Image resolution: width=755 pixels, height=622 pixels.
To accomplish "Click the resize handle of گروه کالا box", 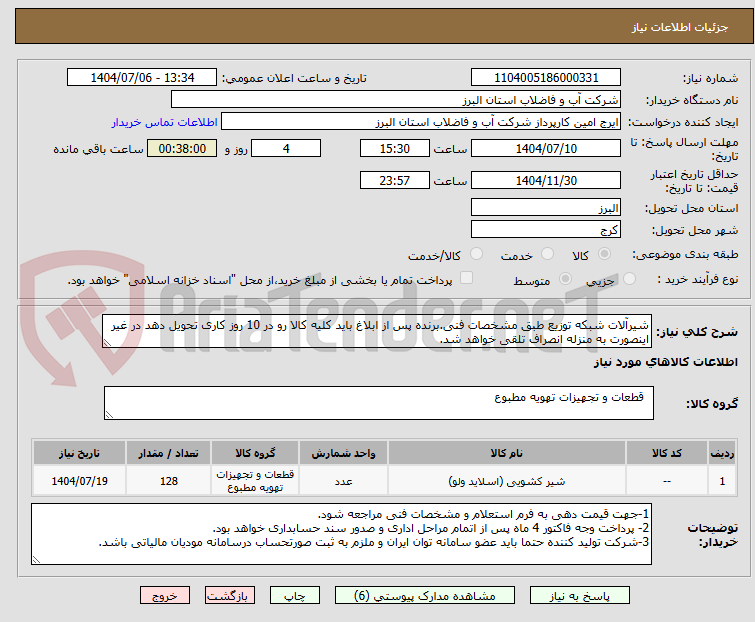I will pos(109,415).
